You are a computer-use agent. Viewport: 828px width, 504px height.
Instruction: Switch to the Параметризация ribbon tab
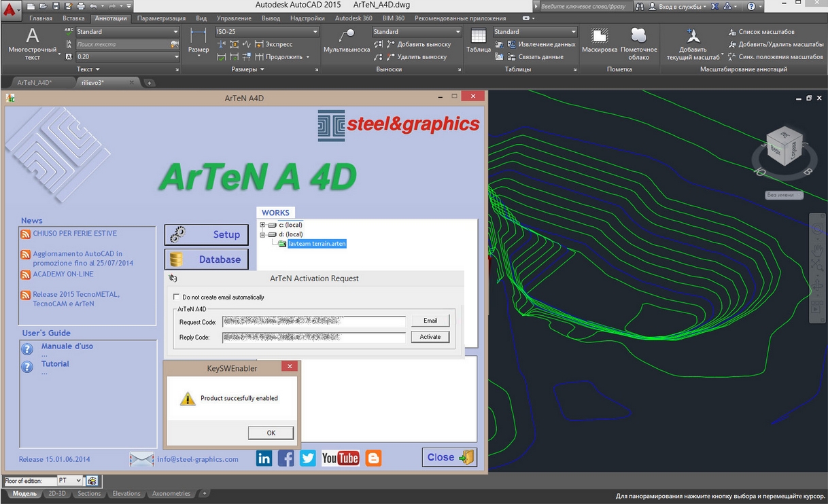[x=162, y=18]
